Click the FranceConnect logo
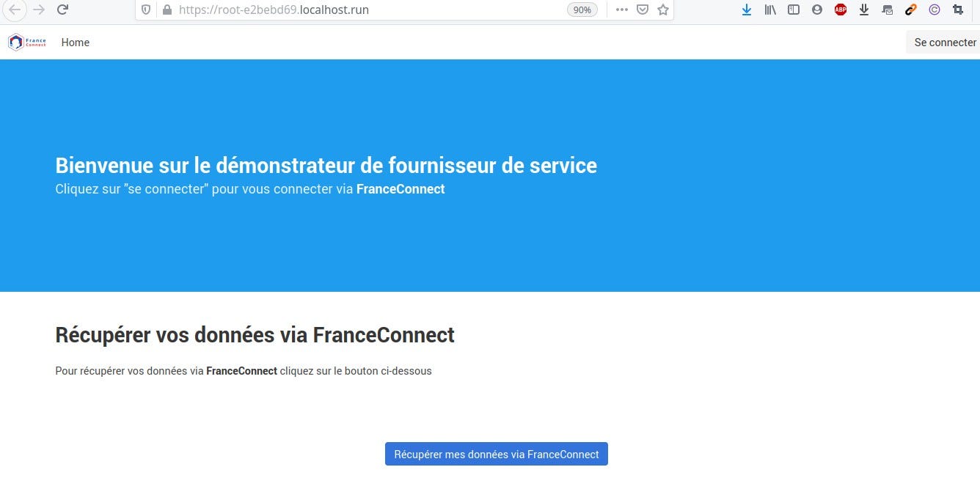The width and height of the screenshot is (980, 489). pos(27,43)
